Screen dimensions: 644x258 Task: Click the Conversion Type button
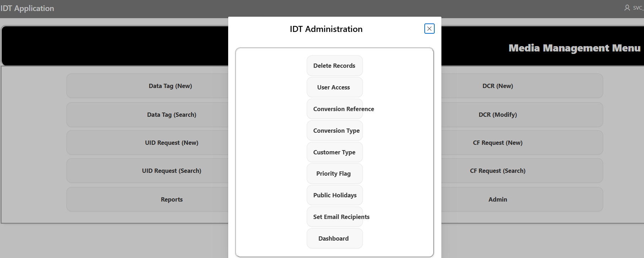[x=335, y=131]
